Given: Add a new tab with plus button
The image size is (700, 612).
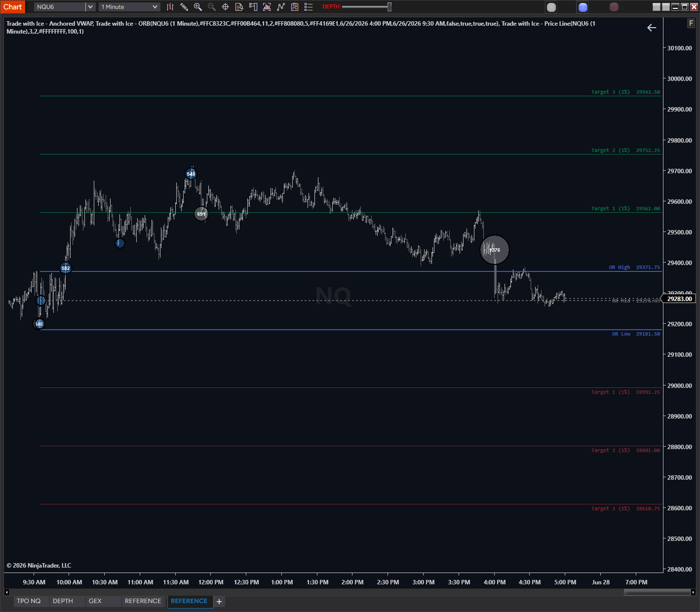Looking at the screenshot, I should 219,602.
